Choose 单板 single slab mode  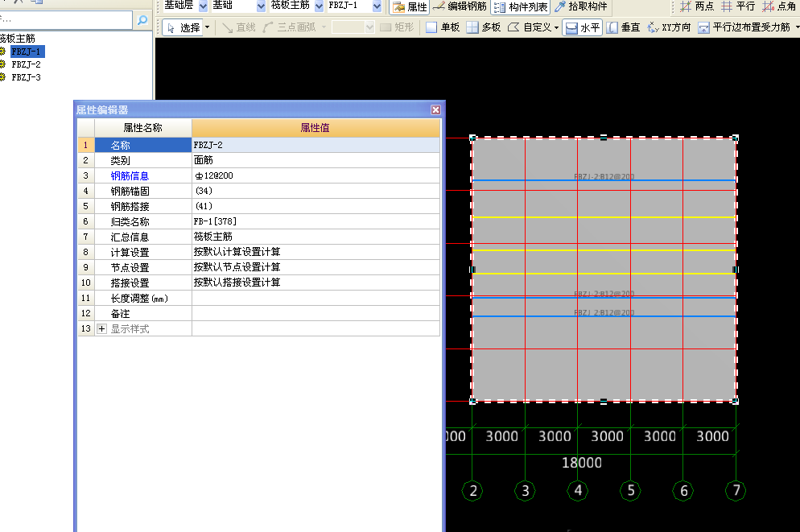click(443, 27)
